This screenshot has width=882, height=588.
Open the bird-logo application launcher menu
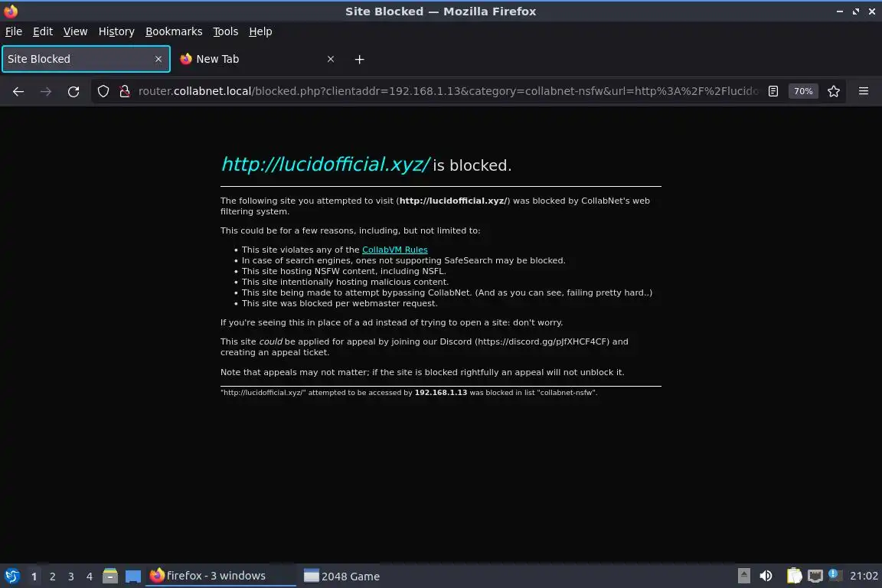11,577
